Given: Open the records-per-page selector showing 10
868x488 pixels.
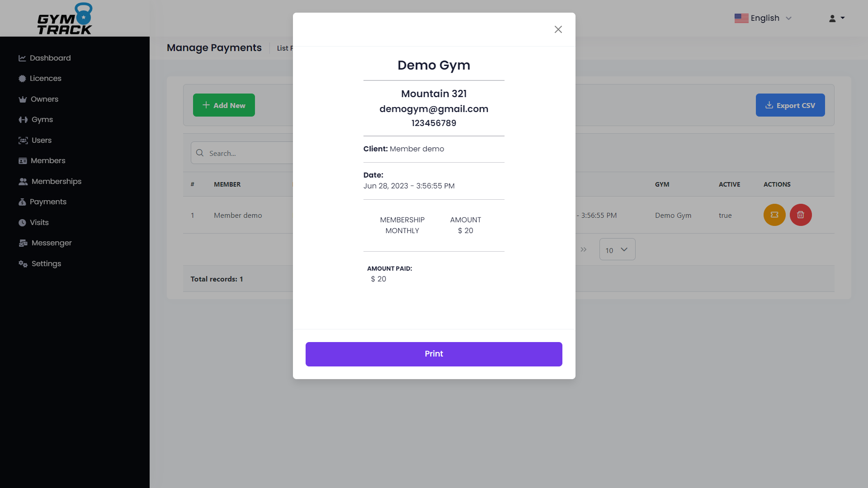Looking at the screenshot, I should click(x=617, y=249).
